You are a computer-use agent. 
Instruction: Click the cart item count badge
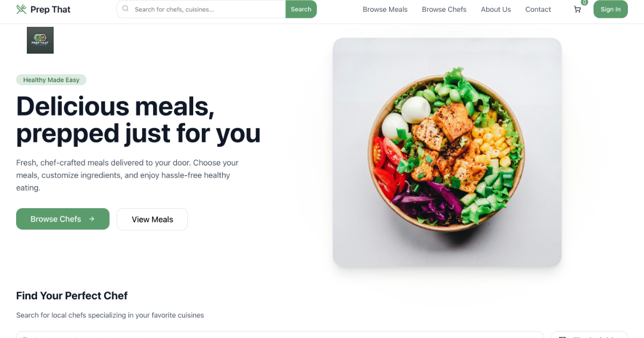pyautogui.click(x=584, y=3)
